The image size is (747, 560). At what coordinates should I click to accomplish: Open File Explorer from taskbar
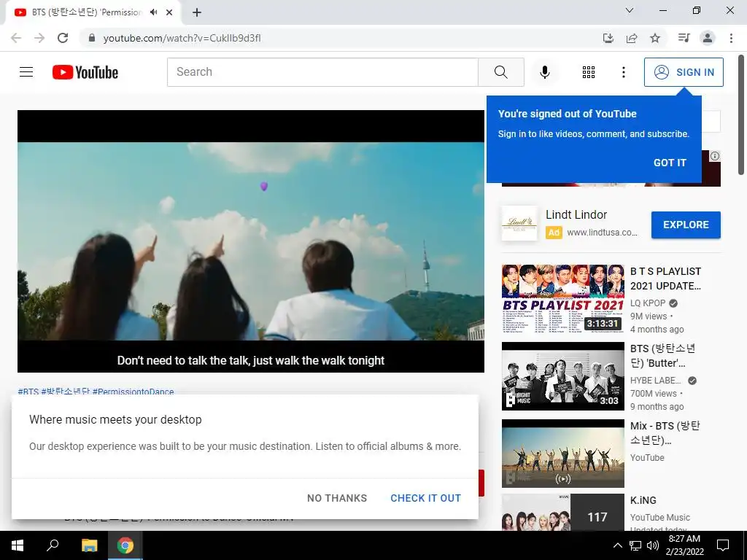89,545
